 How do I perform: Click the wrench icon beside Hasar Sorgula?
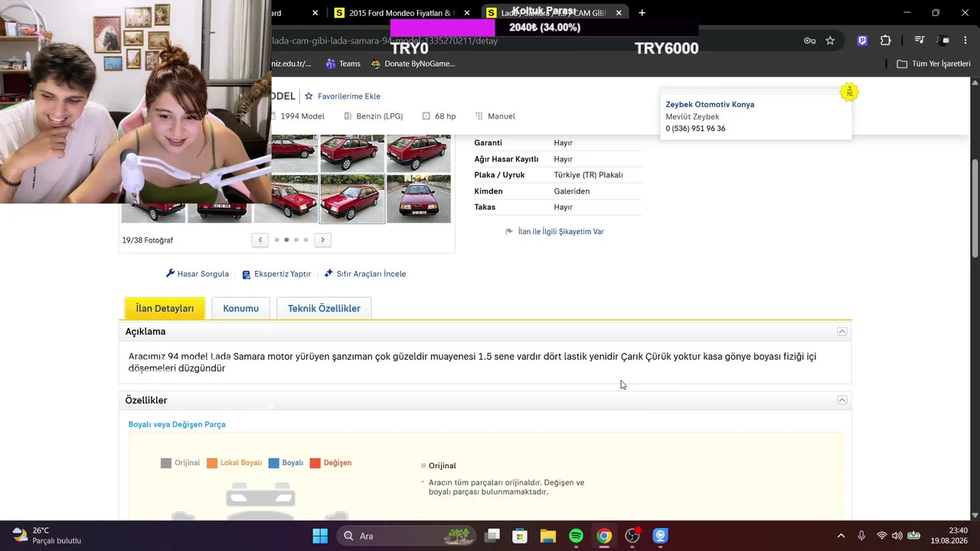pyautogui.click(x=170, y=274)
